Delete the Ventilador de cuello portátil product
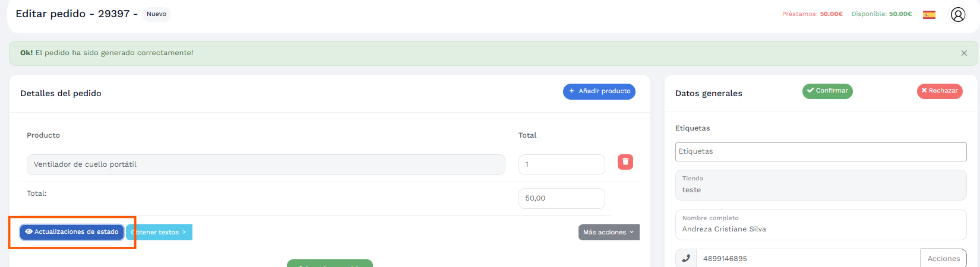This screenshot has width=980, height=267. pyautogui.click(x=625, y=162)
